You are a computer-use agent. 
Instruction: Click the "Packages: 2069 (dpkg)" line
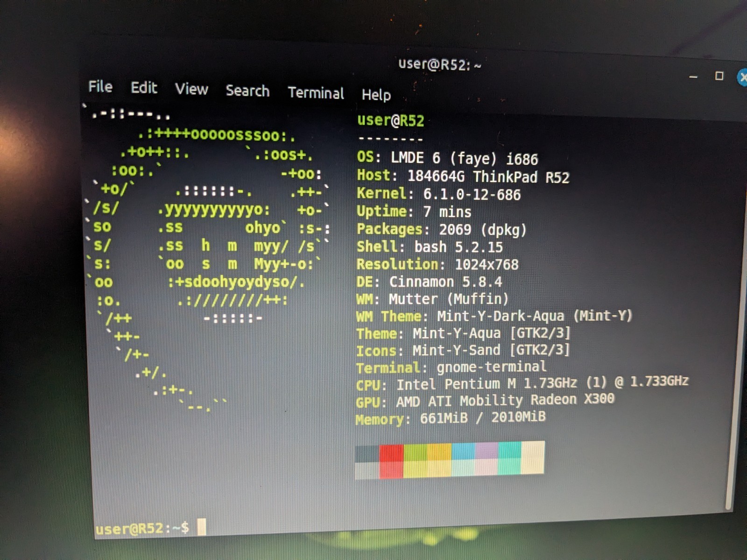point(441,229)
